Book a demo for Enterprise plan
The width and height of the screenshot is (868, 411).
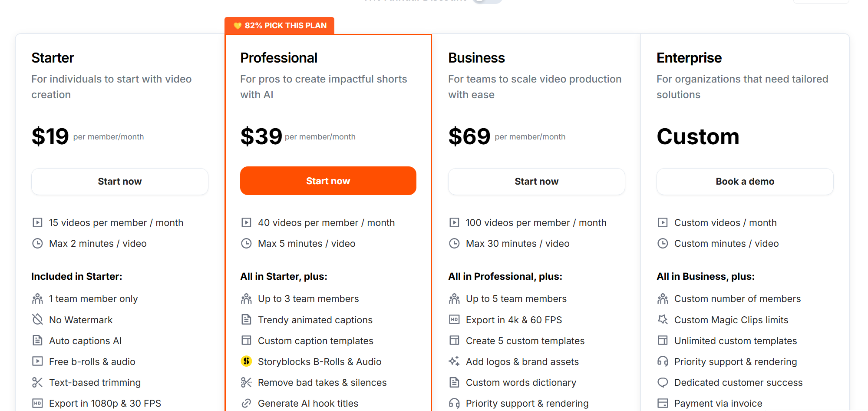745,182
